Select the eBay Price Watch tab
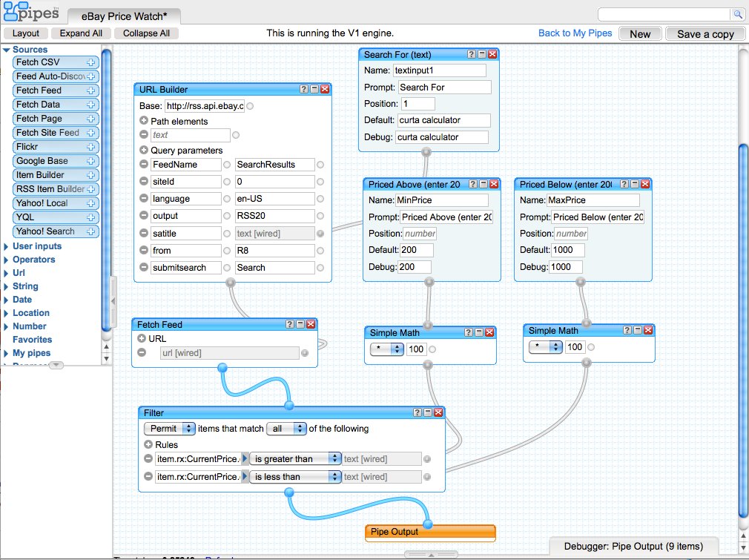 click(124, 16)
